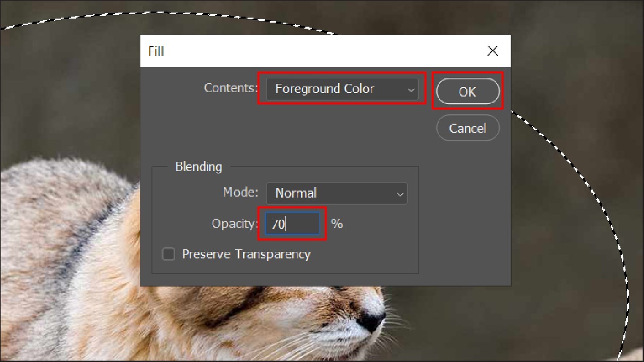Click the percent sign beside Opacity
Viewport: 644px width, 362px height.
click(337, 224)
